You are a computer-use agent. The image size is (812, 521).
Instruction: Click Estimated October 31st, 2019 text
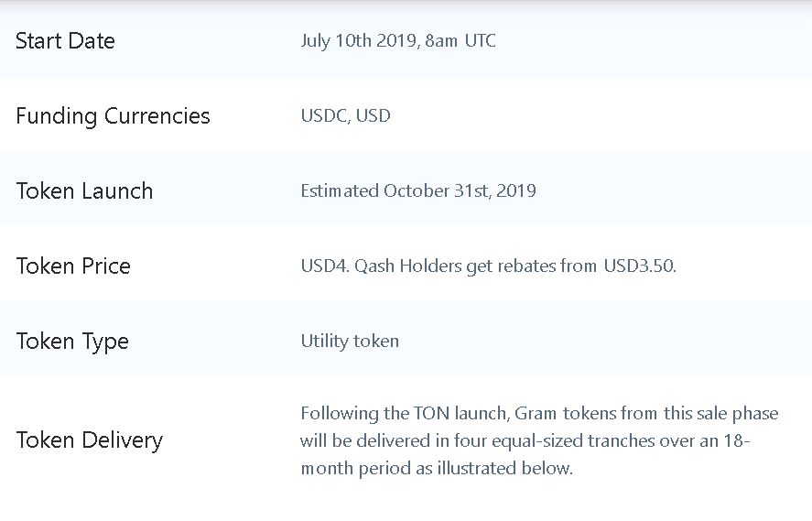pyautogui.click(x=418, y=191)
